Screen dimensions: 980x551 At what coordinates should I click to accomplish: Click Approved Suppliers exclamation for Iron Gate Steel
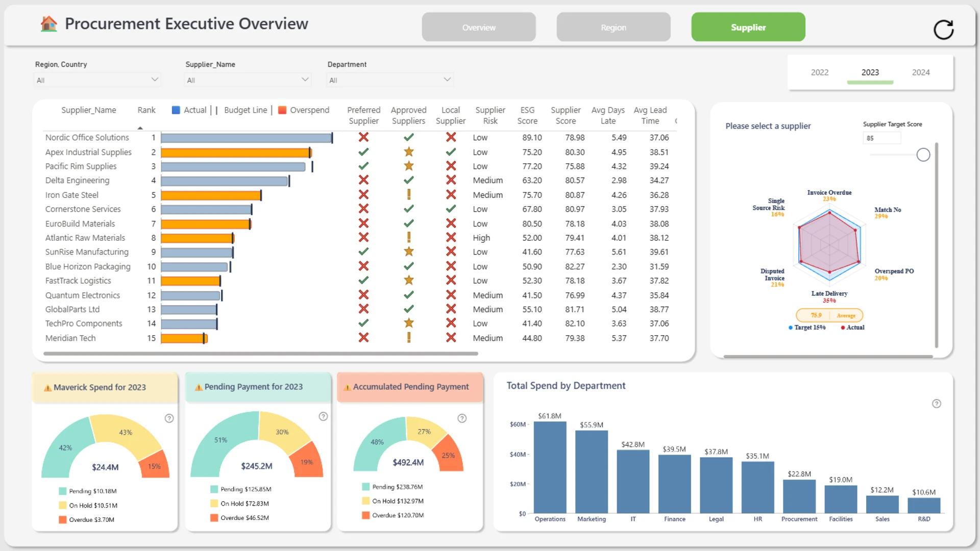(x=409, y=195)
